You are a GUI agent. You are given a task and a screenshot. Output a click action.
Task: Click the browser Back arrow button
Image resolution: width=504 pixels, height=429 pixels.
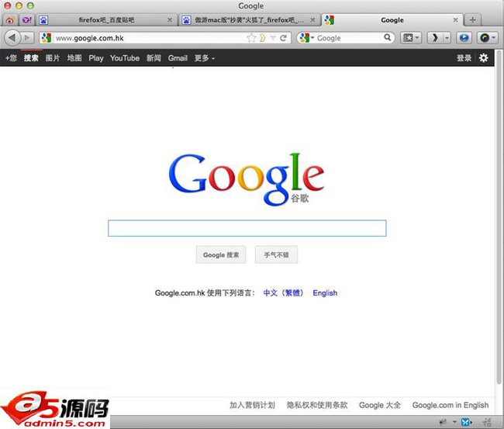click(x=12, y=38)
